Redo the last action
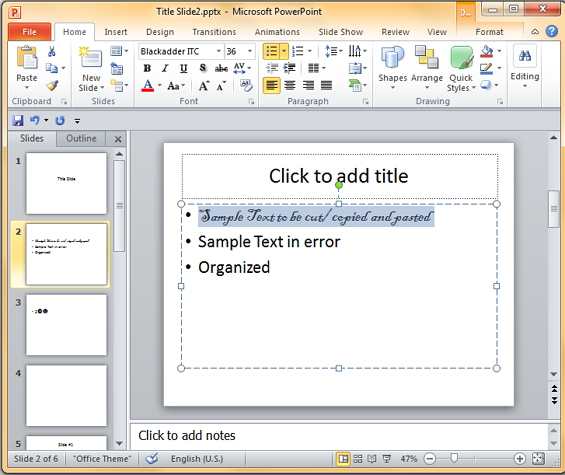Viewport: 565px width, 475px height. coord(60,120)
